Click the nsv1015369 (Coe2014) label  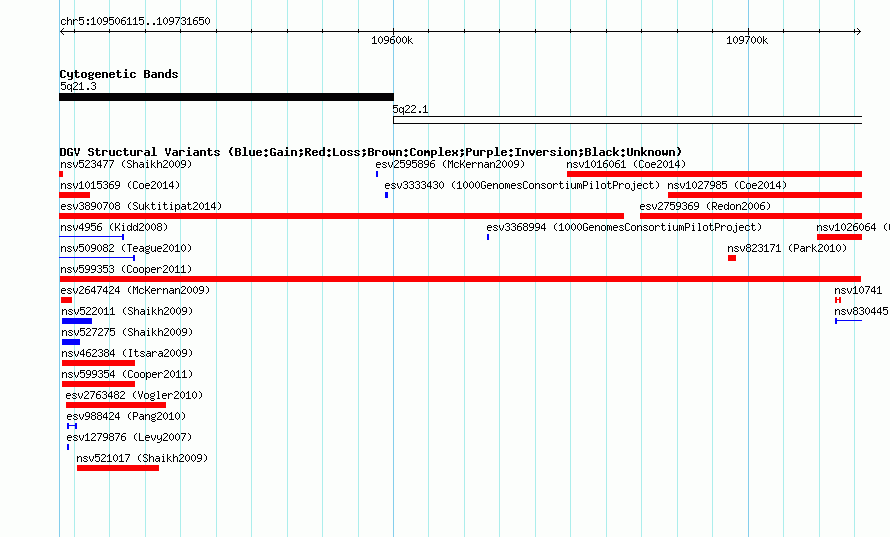pyautogui.click(x=120, y=186)
